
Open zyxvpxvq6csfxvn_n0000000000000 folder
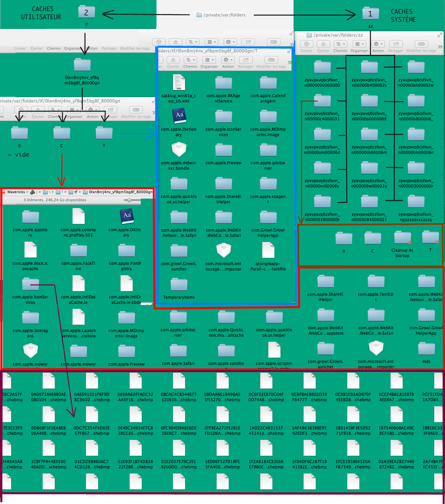pos(322,67)
